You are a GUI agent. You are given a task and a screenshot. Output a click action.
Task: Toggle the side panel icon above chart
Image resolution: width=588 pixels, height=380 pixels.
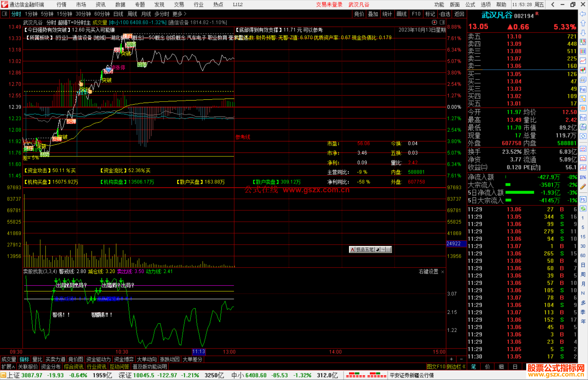(x=442, y=22)
